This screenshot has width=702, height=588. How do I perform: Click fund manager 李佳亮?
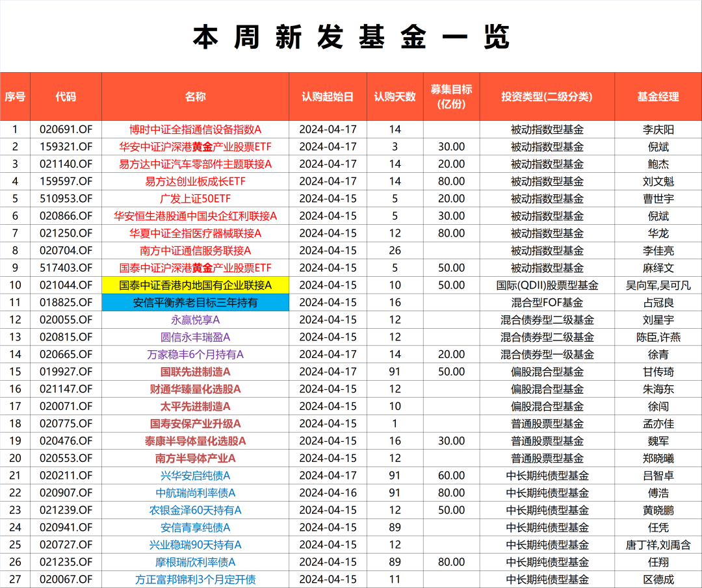click(x=658, y=251)
